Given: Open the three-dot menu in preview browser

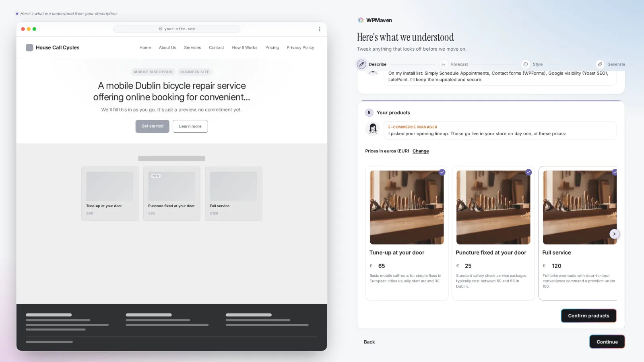Looking at the screenshot, I should tap(320, 29).
